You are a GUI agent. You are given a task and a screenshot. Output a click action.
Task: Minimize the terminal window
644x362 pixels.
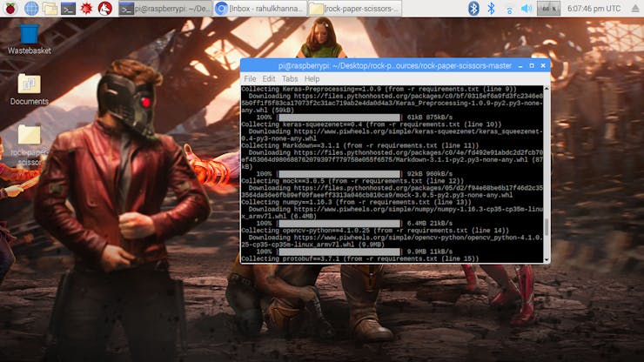[x=520, y=66]
